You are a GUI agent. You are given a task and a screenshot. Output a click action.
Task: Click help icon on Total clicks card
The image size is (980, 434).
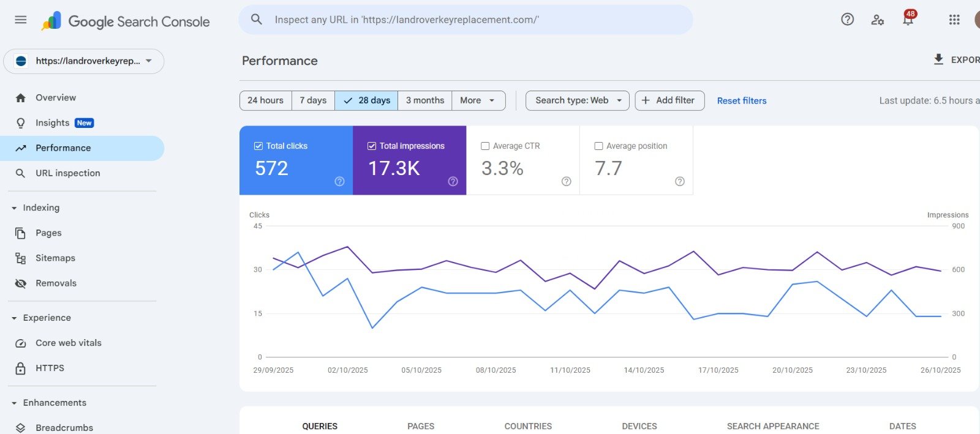pyautogui.click(x=339, y=181)
